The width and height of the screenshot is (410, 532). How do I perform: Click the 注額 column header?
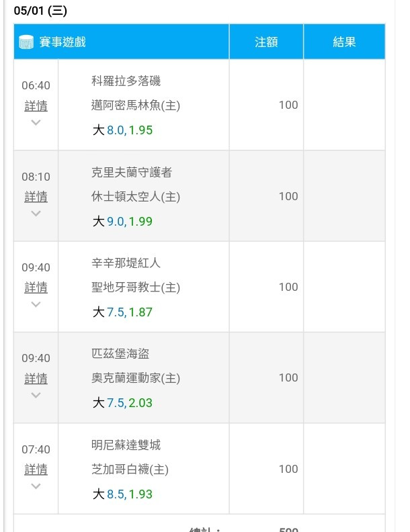(x=266, y=42)
